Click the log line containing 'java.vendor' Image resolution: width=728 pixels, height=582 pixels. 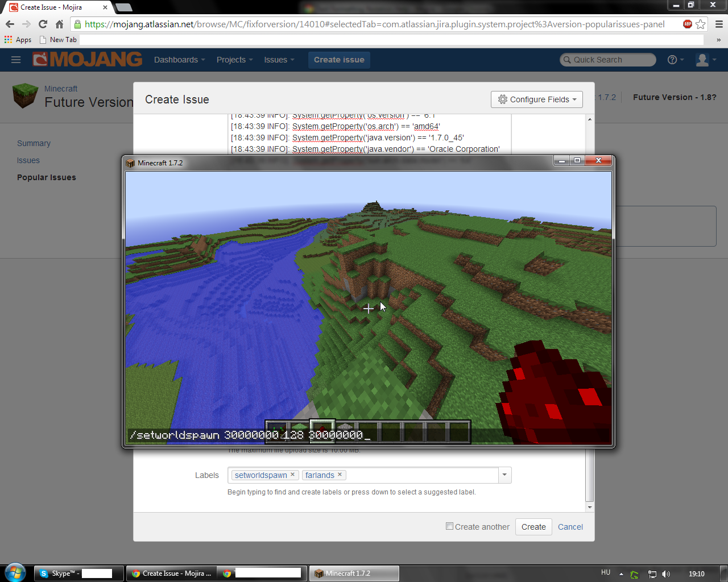coord(365,149)
